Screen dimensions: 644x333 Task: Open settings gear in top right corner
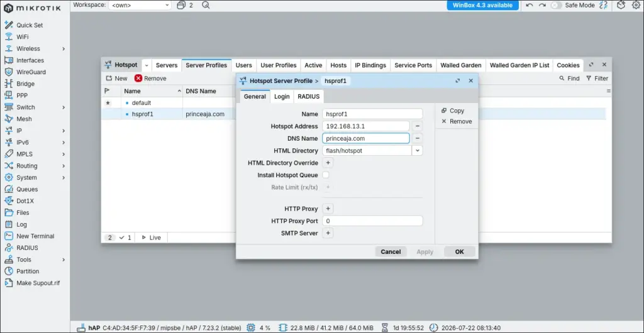(636, 5)
